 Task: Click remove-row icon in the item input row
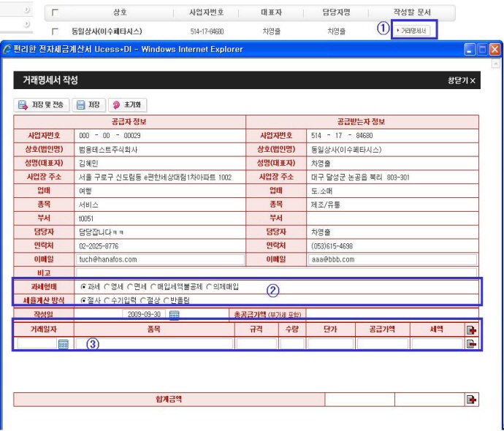click(x=471, y=344)
